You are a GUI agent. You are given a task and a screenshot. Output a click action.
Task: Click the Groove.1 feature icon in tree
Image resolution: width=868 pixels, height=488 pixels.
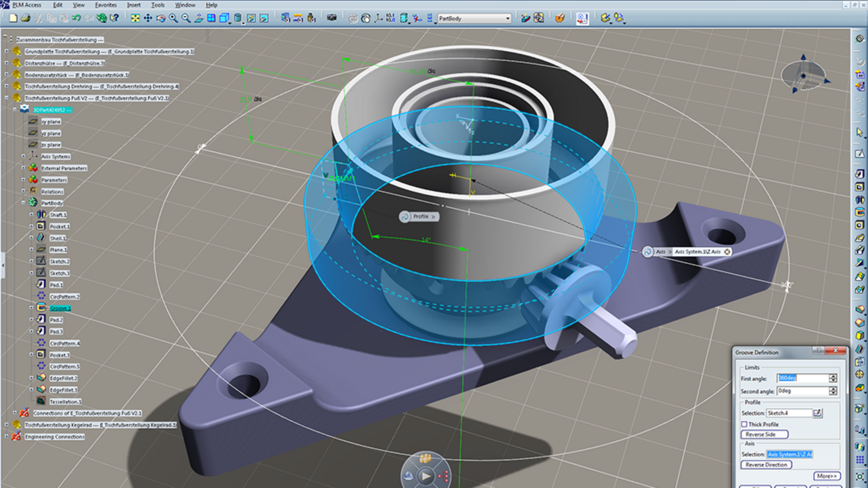point(41,308)
